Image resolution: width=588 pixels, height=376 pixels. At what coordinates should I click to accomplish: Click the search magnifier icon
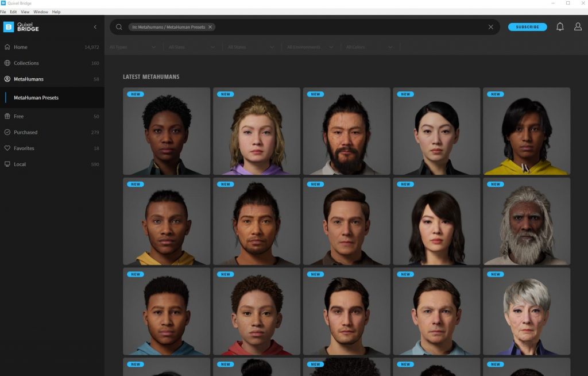tap(119, 27)
